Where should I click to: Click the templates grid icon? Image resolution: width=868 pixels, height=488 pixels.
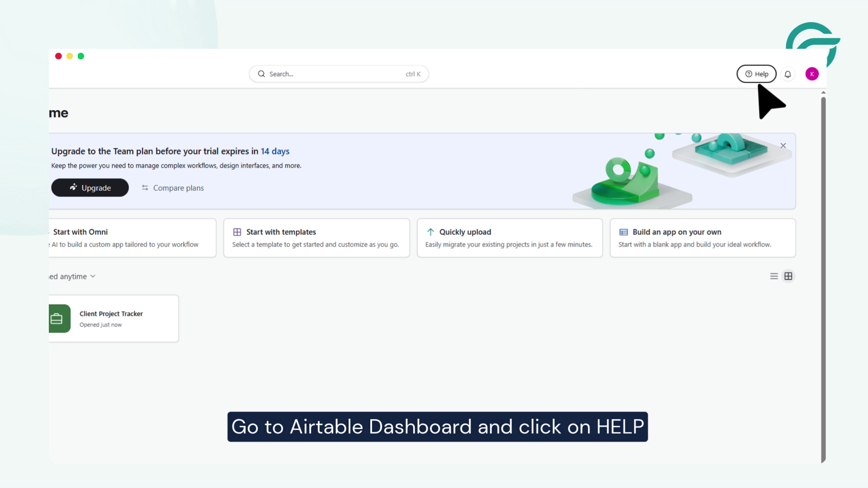click(x=237, y=232)
